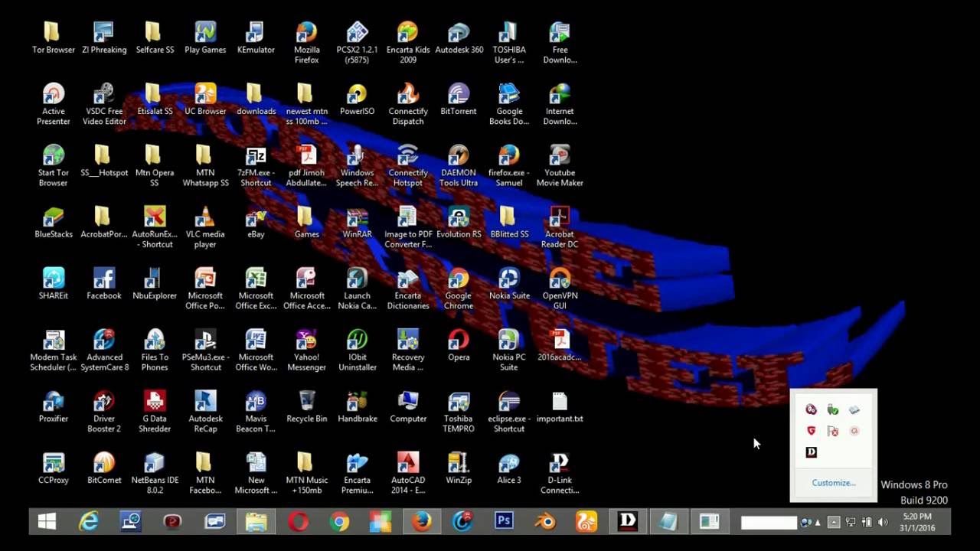The image size is (980, 551).
Task: Select the Encarta Kids 2009 icon
Action: click(408, 43)
